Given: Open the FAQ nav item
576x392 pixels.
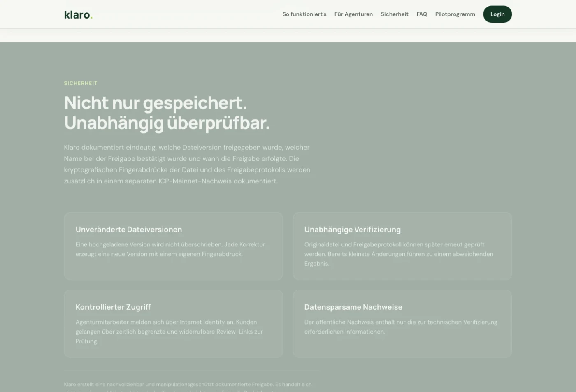Looking at the screenshot, I should pyautogui.click(x=422, y=14).
